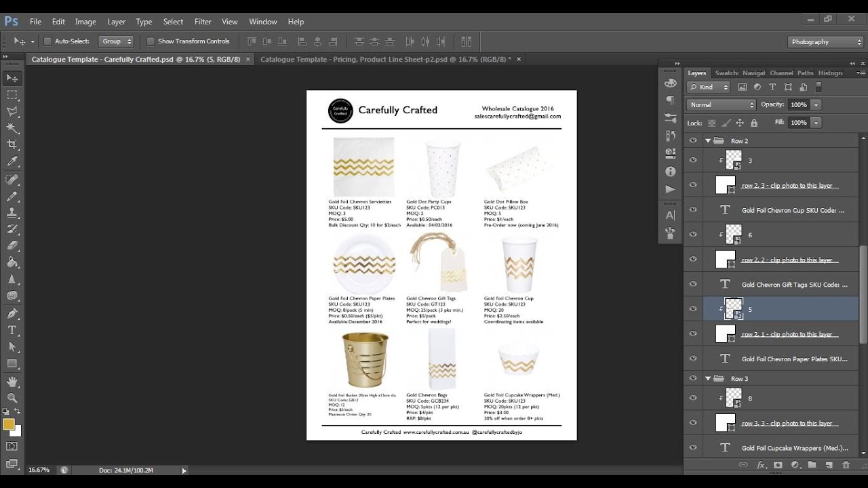868x488 pixels.
Task: Select the Clone Stamp tool
Action: tap(12, 213)
